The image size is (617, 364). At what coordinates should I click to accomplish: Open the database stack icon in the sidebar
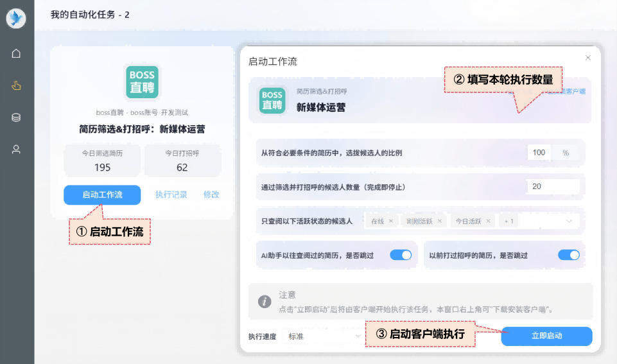coord(17,117)
